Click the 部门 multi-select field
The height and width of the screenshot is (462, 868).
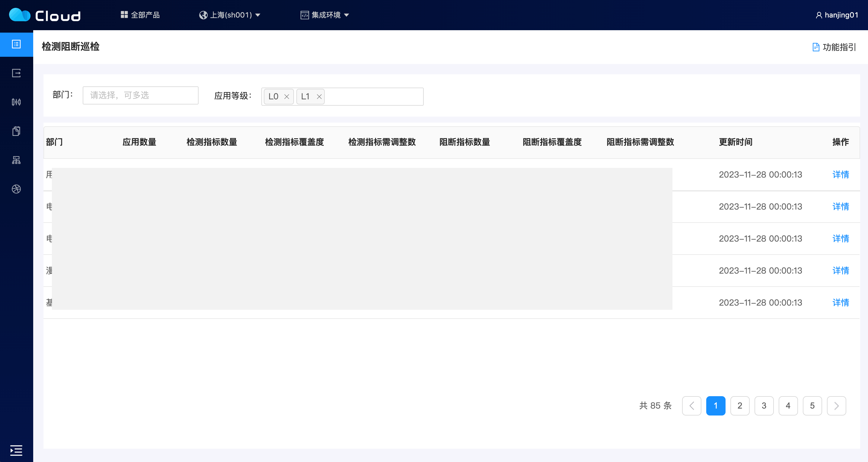pos(141,95)
